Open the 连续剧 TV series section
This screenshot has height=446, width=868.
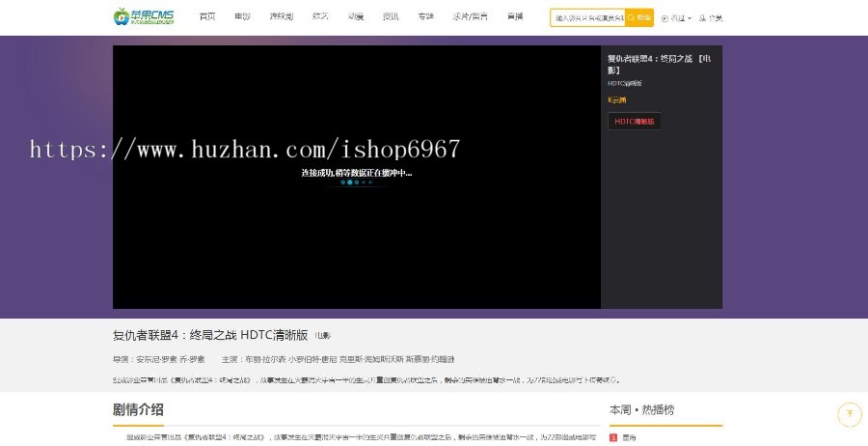[x=281, y=17]
